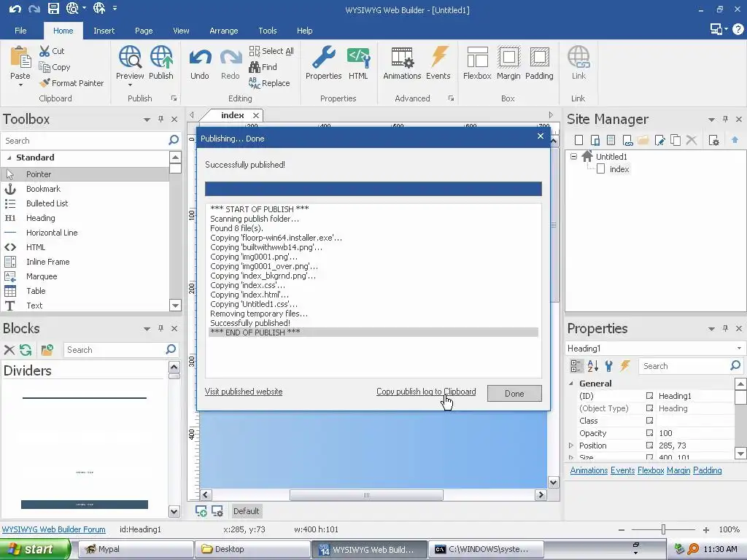Screen dimensions: 747x560
Task: Switch to the Tools ribbon tab
Action: tap(268, 31)
